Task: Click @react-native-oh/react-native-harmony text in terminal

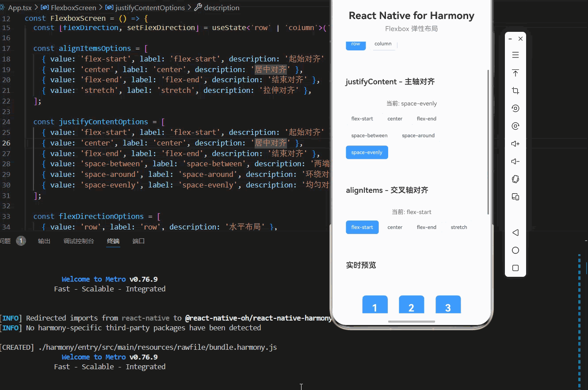Action: click(x=258, y=318)
